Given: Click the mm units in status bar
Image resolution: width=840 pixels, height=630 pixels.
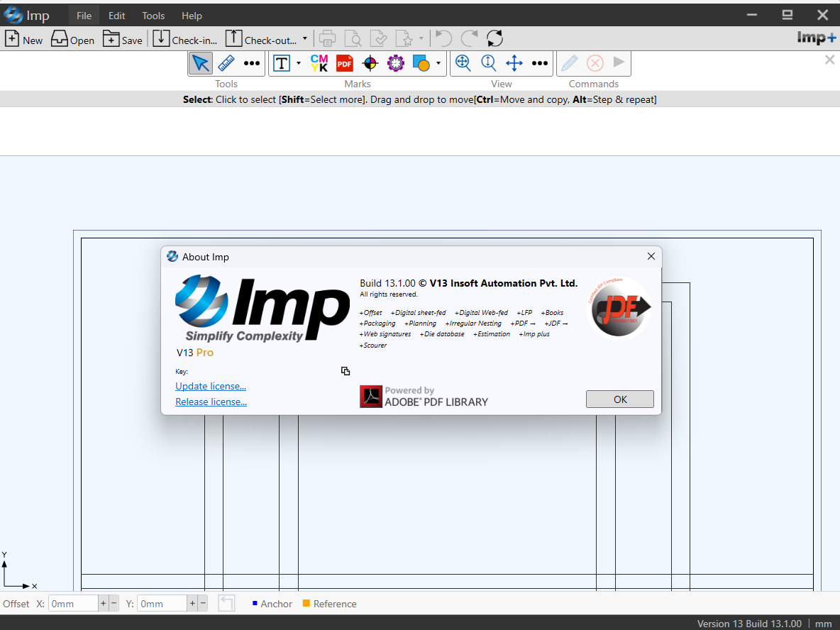Looking at the screenshot, I should coord(824,624).
